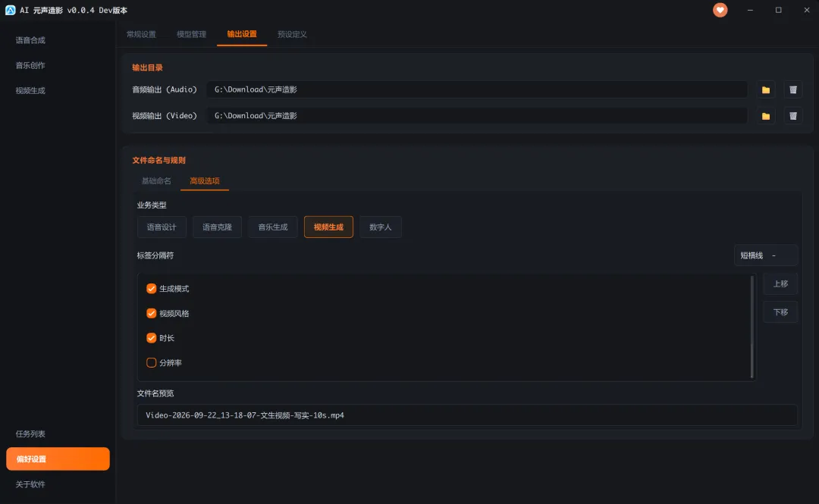The image size is (819, 504).
Task: Open the 预设定义 tab
Action: pyautogui.click(x=292, y=34)
